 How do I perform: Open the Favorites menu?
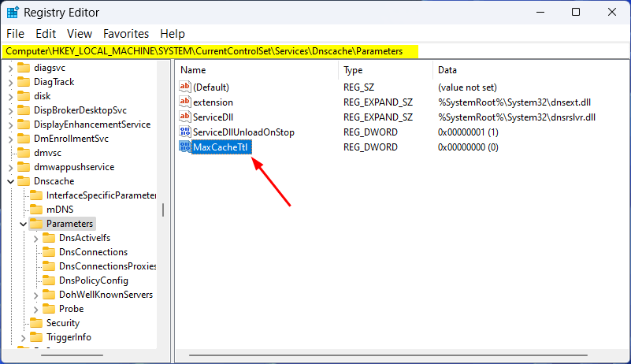pos(126,34)
